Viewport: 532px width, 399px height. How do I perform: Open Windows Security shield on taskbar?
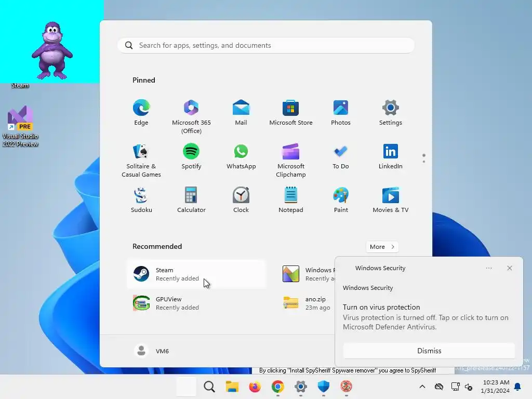[x=323, y=387]
